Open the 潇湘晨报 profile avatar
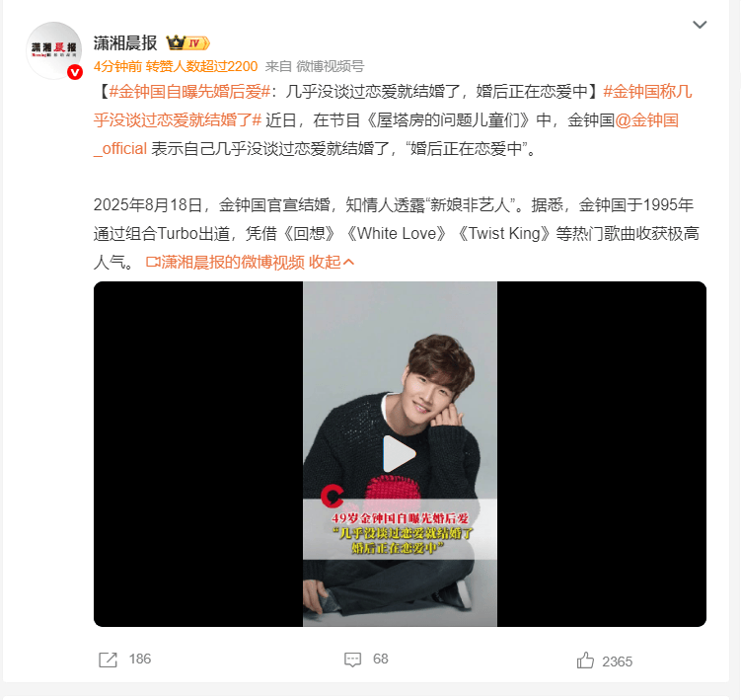Screen dimensions: 741x700 click(54, 49)
